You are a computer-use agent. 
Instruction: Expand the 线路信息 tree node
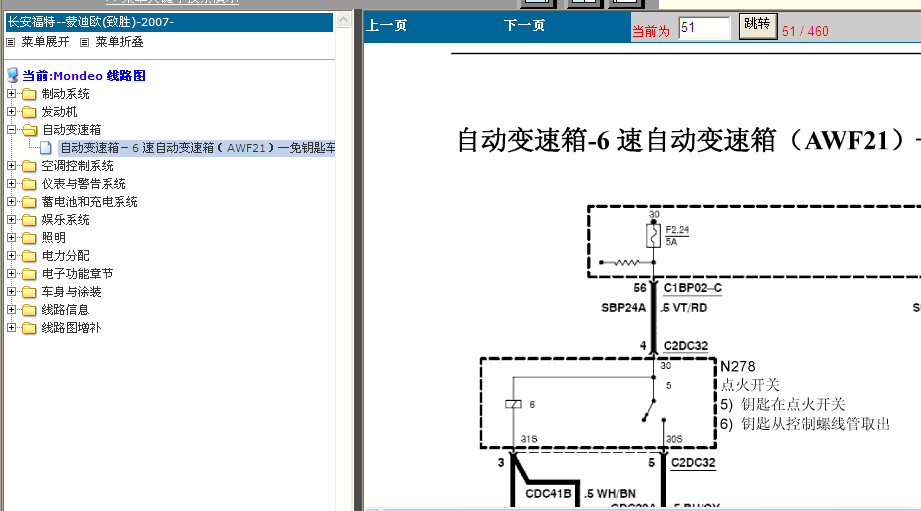coord(11,309)
